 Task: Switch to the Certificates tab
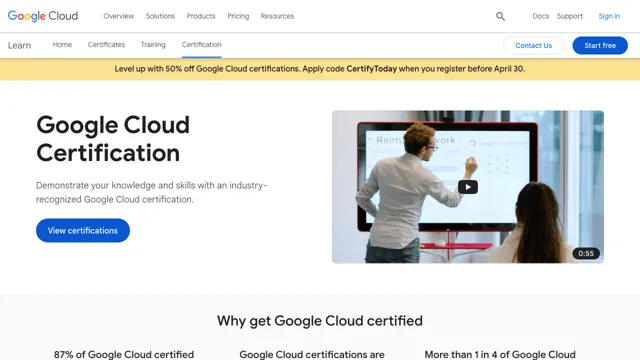pos(106,44)
